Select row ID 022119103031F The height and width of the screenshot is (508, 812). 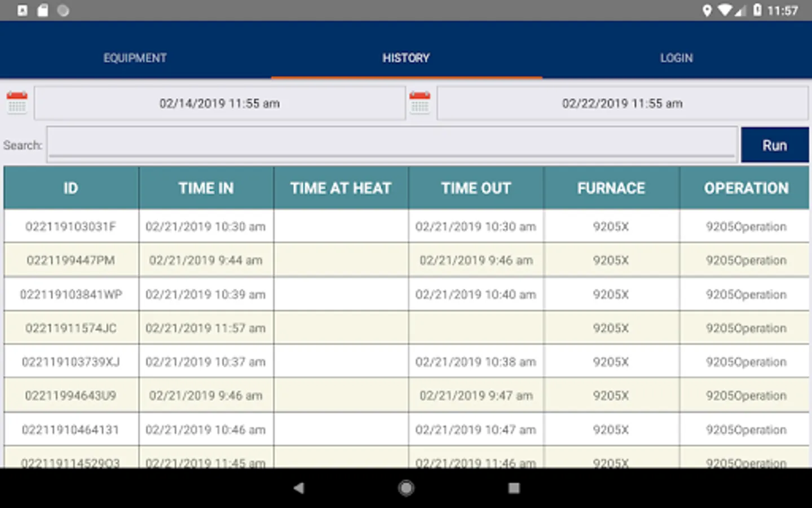click(71, 226)
